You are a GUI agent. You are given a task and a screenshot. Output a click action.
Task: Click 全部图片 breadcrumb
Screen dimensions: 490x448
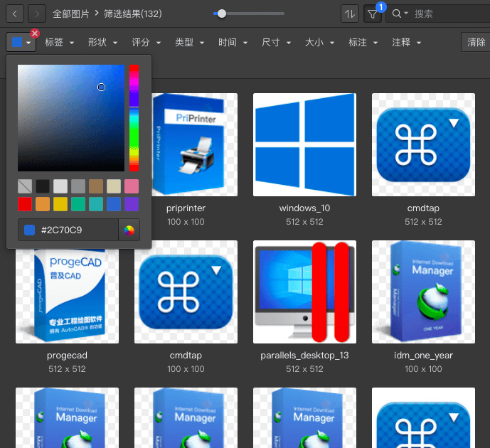71,14
